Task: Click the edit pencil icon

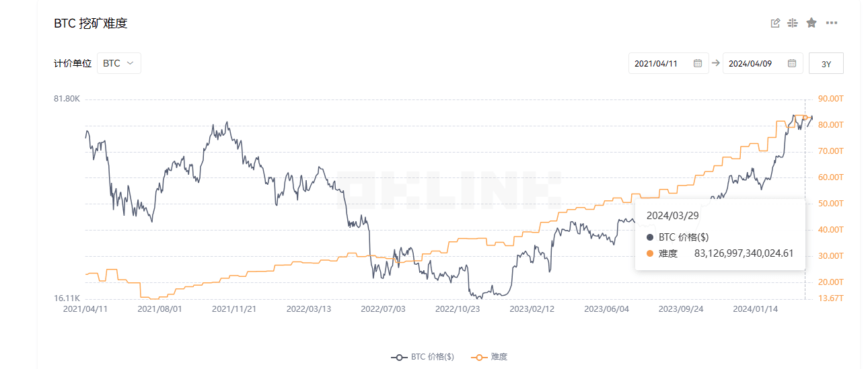Action: pos(775,23)
